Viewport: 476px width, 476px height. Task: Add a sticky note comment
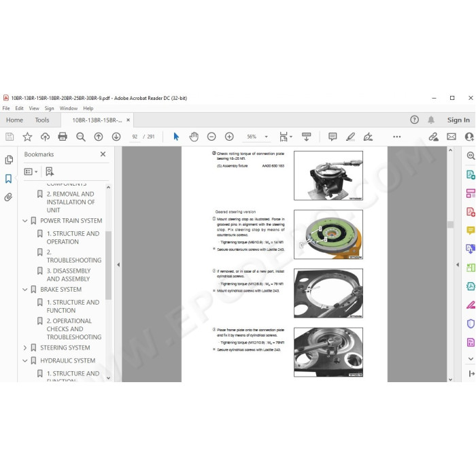(333, 137)
